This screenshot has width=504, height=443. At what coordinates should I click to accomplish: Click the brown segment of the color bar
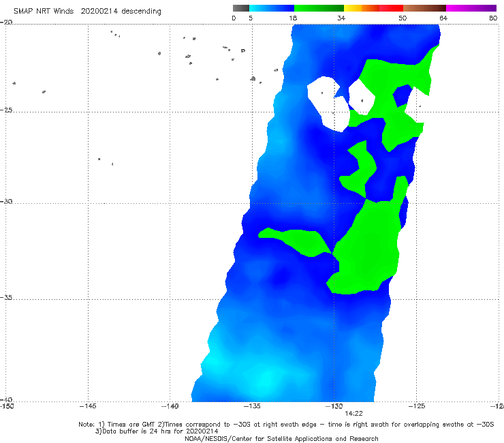pos(424,8)
